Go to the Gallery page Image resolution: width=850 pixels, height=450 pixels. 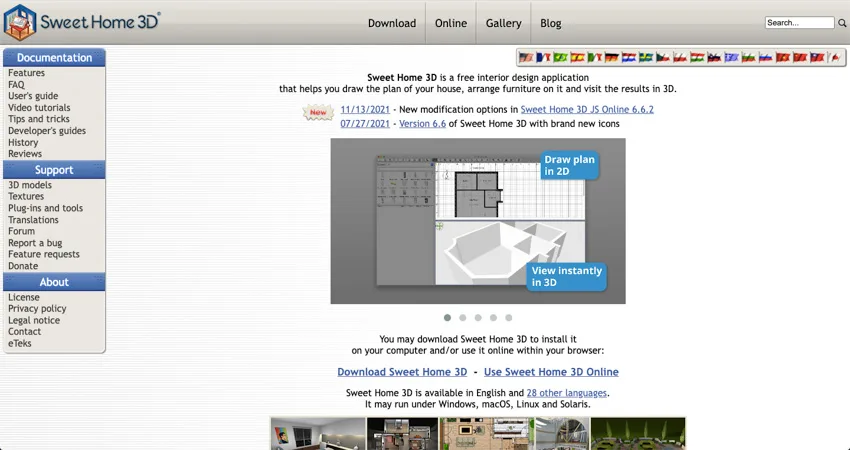click(x=504, y=23)
